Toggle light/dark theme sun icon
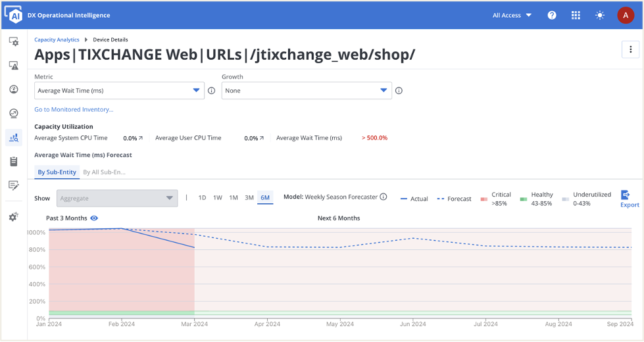The height and width of the screenshot is (342, 644). tap(599, 15)
